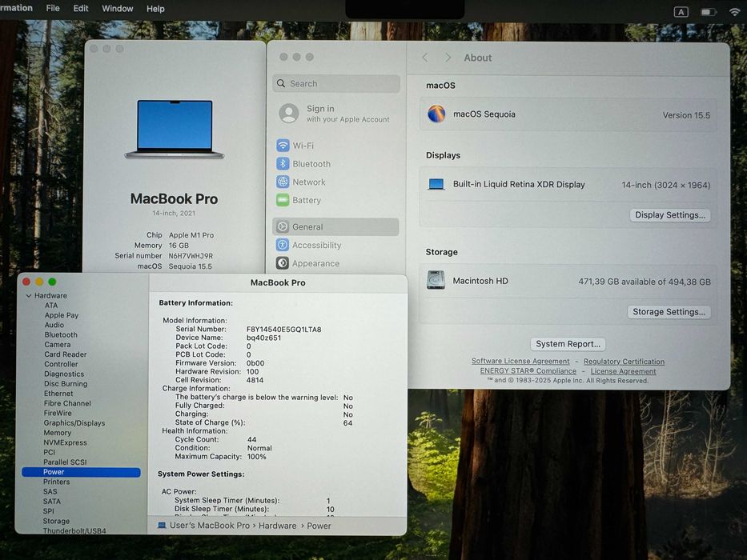Click the search magnifier icon
Viewport: 747px width, 560px height.
[281, 83]
